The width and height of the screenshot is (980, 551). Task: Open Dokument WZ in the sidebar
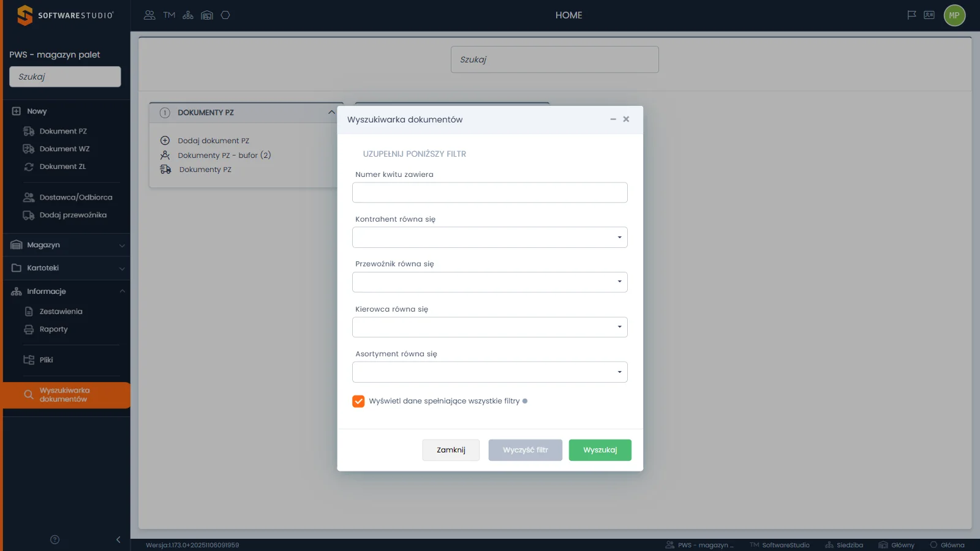click(64, 149)
